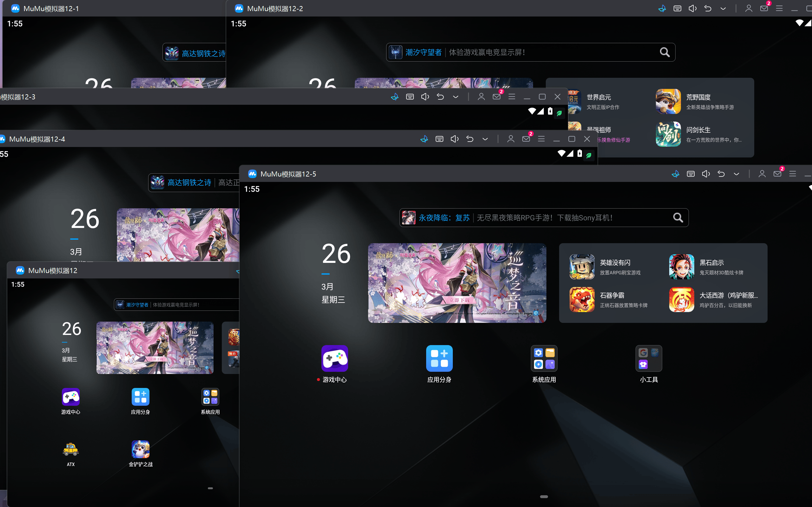Click keyboard icon in MuMu模拟器12-5 toolbar
Screen dimensions: 812x507
pyautogui.click(x=690, y=174)
